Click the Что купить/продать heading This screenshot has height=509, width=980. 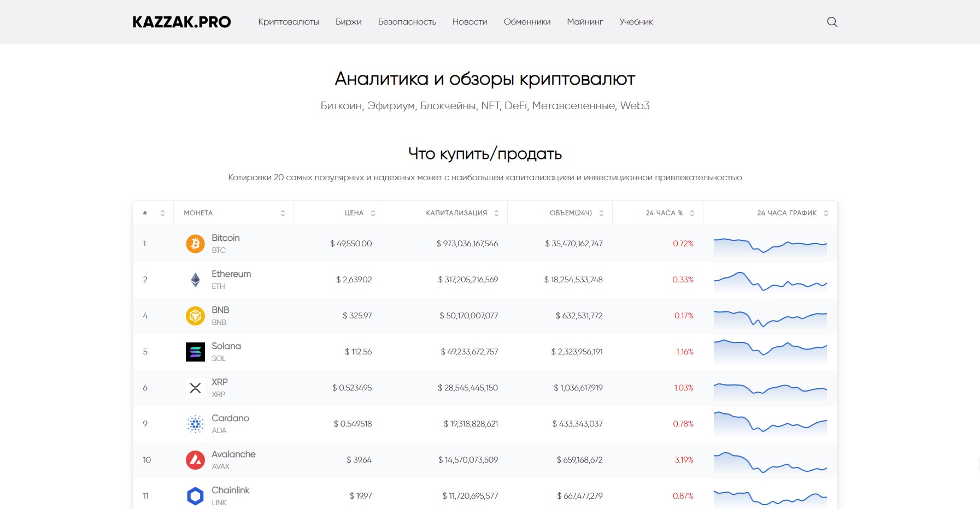[485, 154]
